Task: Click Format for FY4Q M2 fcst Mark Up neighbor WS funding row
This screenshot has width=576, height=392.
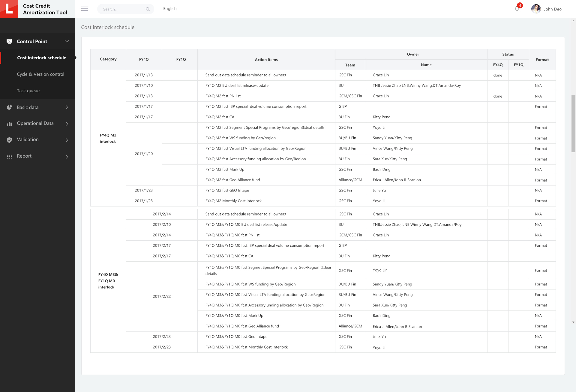Action: [x=541, y=138]
